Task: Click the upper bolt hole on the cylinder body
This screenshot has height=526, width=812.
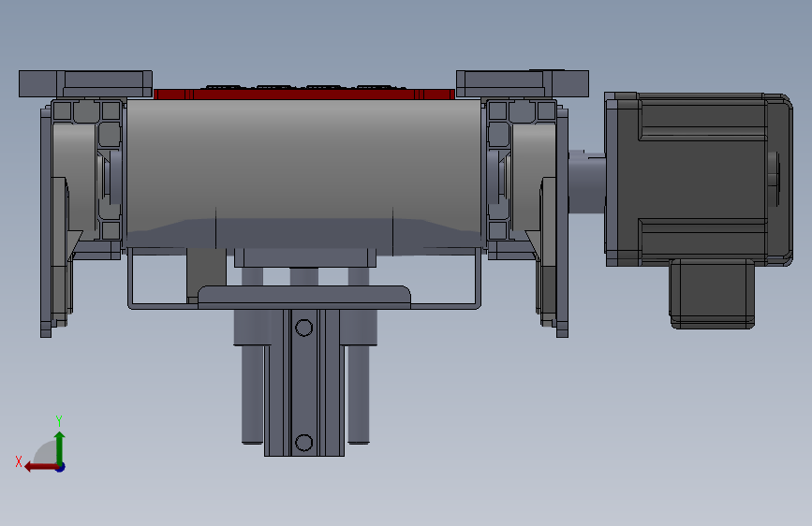Action: 304,328
